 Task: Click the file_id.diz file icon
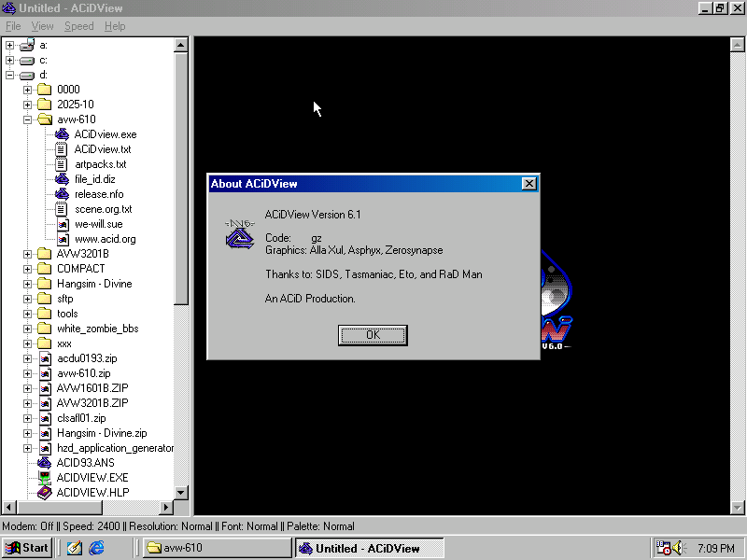pos(62,179)
